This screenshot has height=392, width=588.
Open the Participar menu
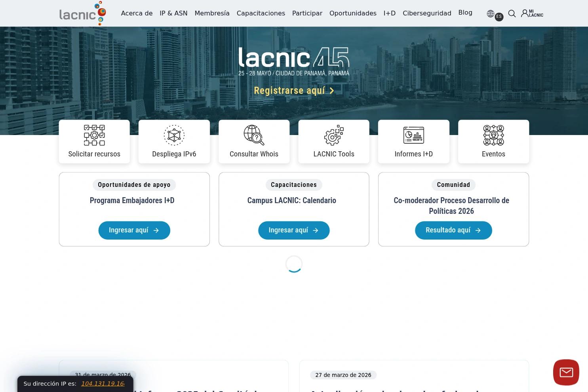coord(307,13)
